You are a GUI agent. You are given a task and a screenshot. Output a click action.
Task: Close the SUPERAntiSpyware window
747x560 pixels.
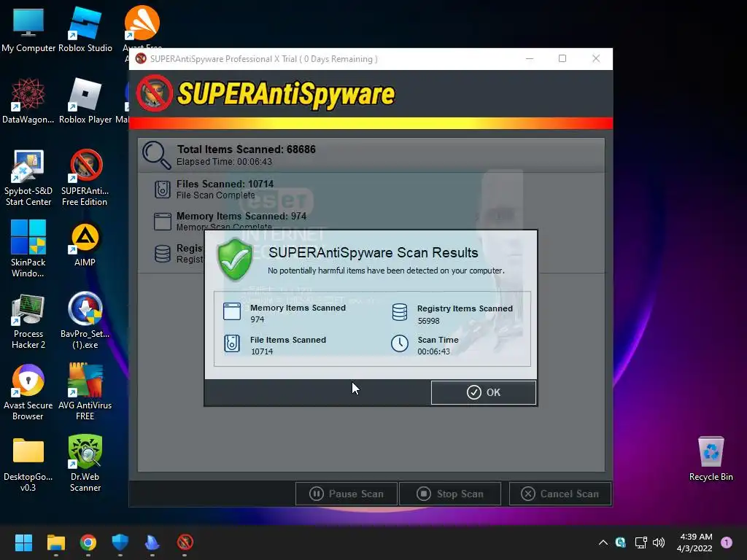596,58
